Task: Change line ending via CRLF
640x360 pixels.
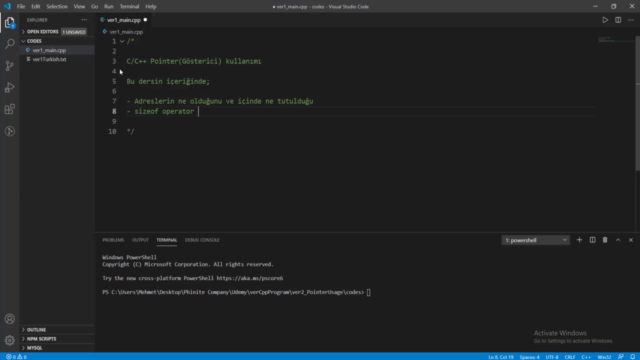Action: [x=570, y=357]
